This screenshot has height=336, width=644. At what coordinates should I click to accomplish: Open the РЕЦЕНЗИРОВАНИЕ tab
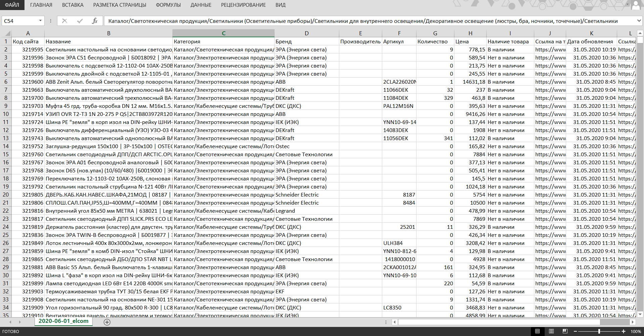[x=243, y=5]
